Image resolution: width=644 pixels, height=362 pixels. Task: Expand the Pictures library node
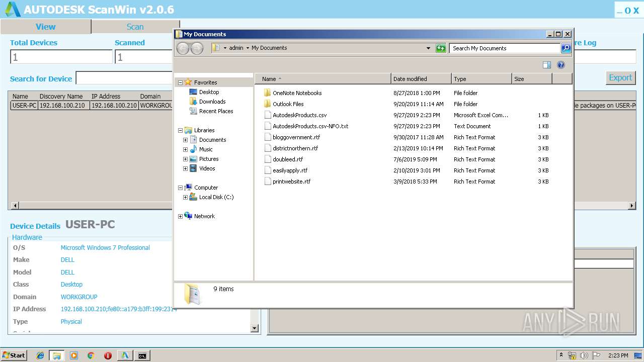[185, 159]
